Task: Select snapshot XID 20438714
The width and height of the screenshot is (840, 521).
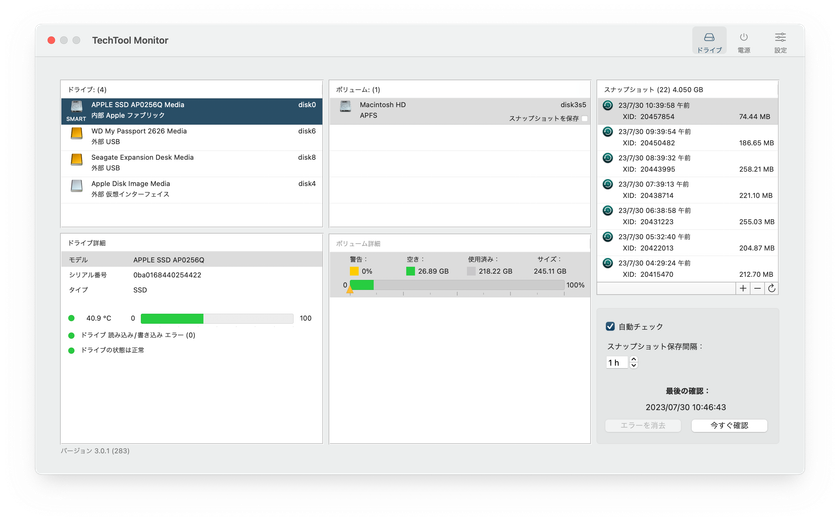Action: point(687,190)
